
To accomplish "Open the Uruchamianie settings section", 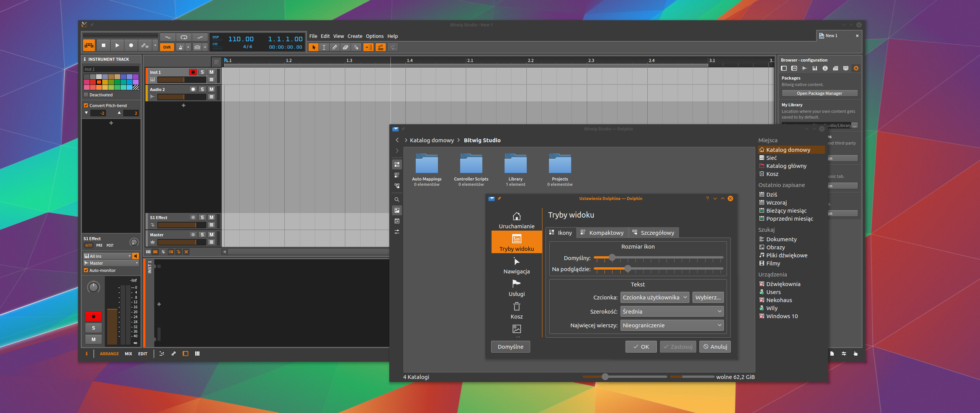I will pos(516,220).
